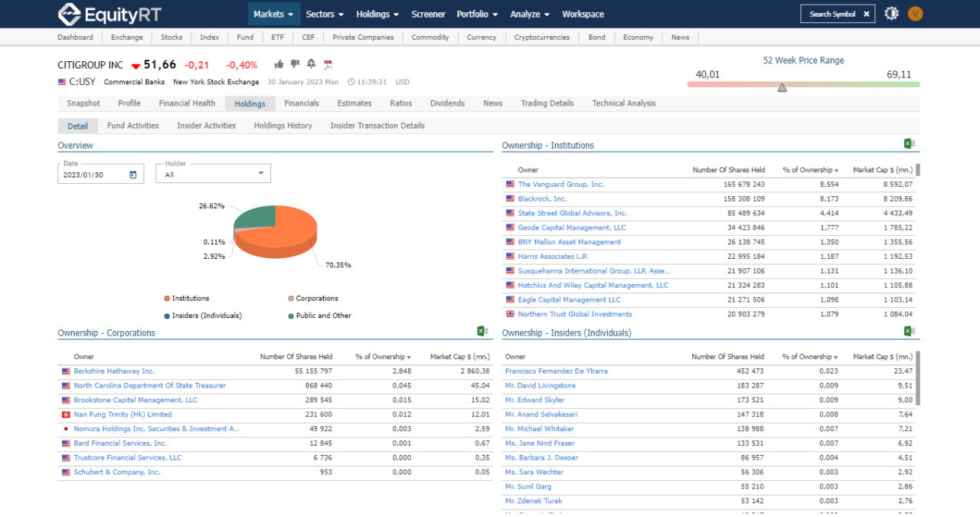Open the Insider Activities sub-tab
Image resolution: width=980 pixels, height=517 pixels.
pos(206,126)
